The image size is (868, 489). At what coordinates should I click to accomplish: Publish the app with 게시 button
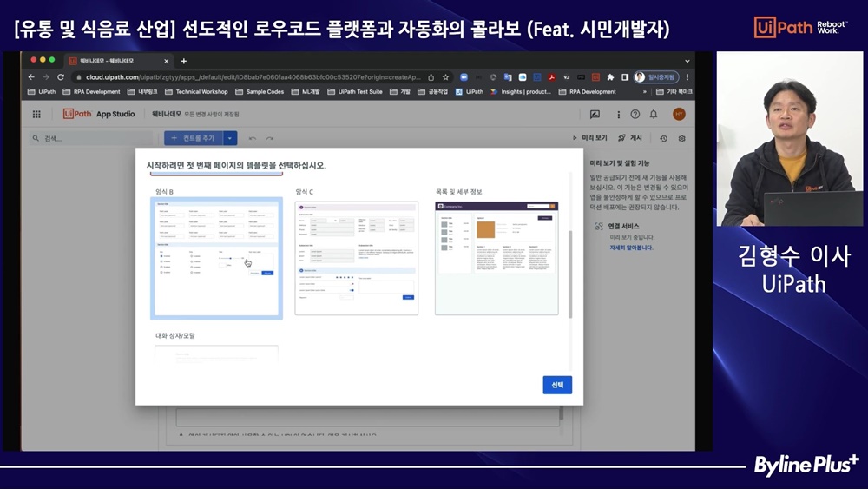[x=630, y=138]
